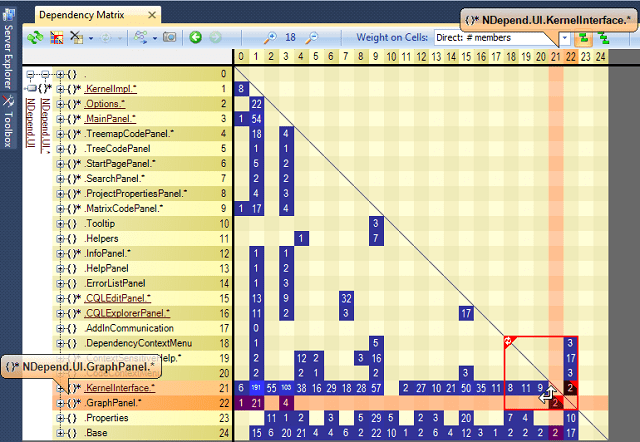640x442 pixels.
Task: Click the remove empty rows icon with X
Action: tap(76, 38)
